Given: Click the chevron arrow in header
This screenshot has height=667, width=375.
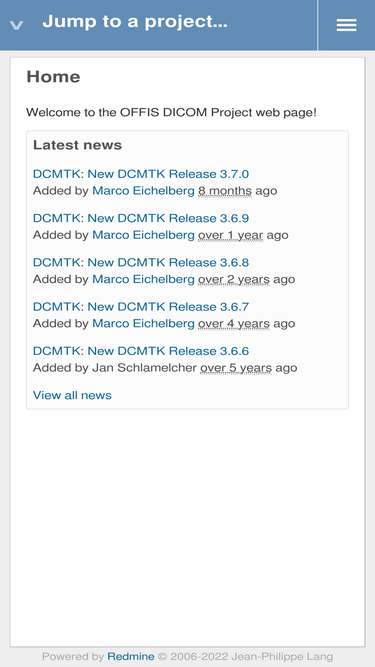Looking at the screenshot, I should click(16, 25).
